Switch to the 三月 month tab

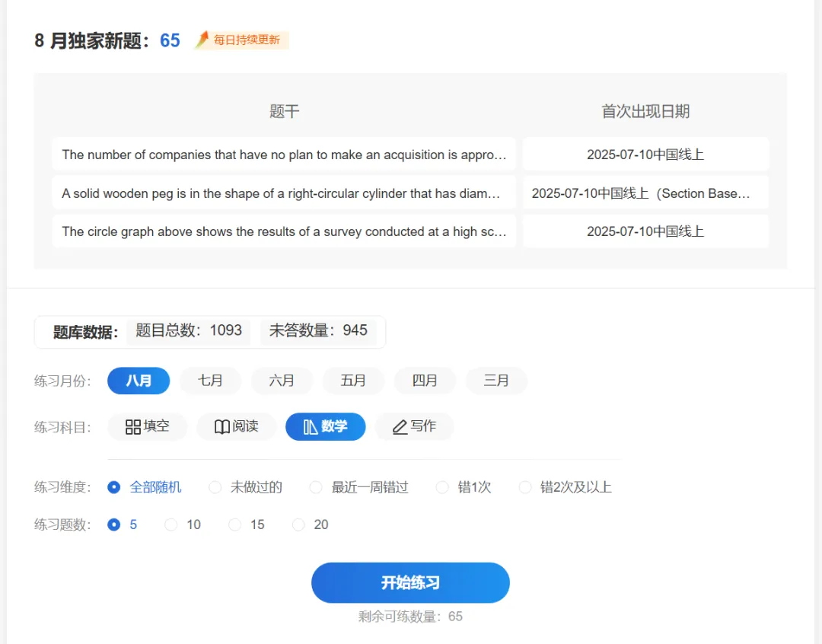496,381
